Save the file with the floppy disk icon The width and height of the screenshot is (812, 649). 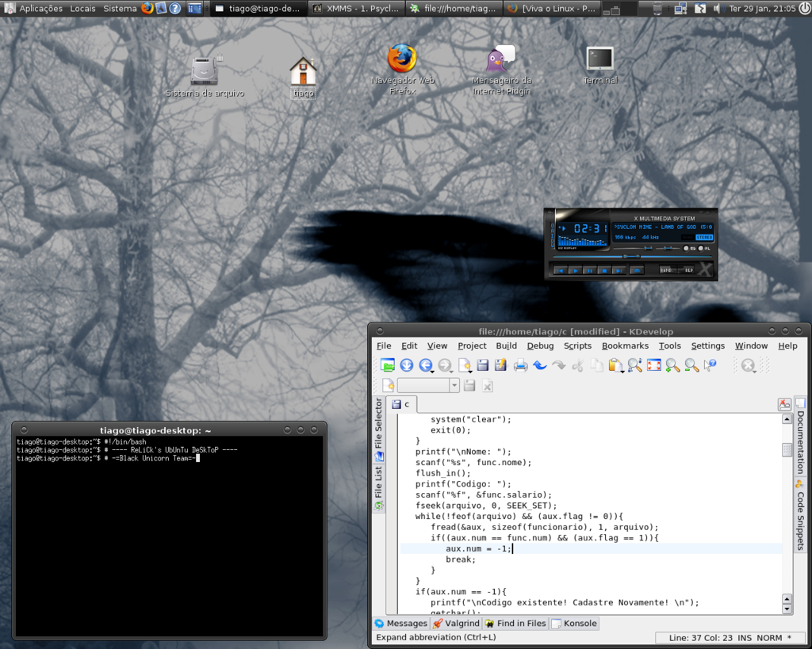tap(483, 365)
